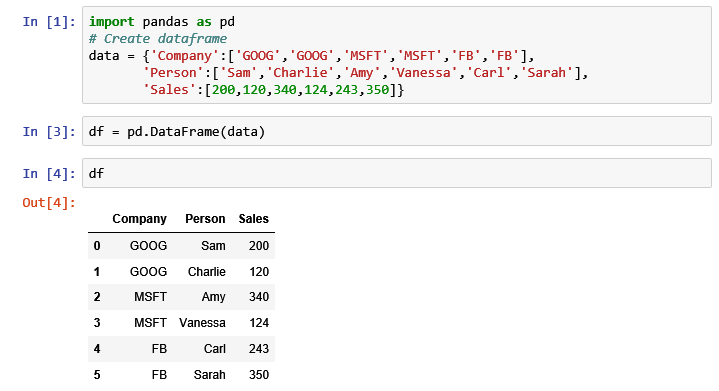Click the Vanessa cell in the output table

click(x=202, y=323)
